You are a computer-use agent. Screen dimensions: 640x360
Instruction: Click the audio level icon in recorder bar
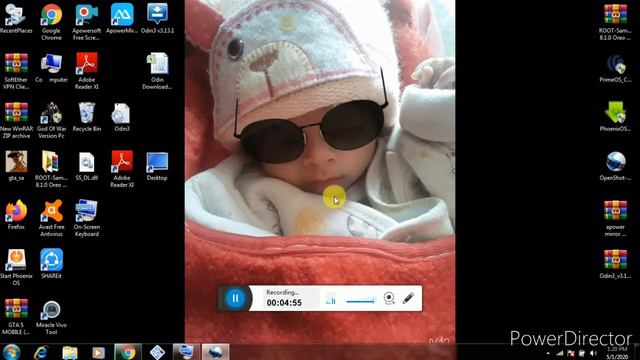(x=331, y=301)
